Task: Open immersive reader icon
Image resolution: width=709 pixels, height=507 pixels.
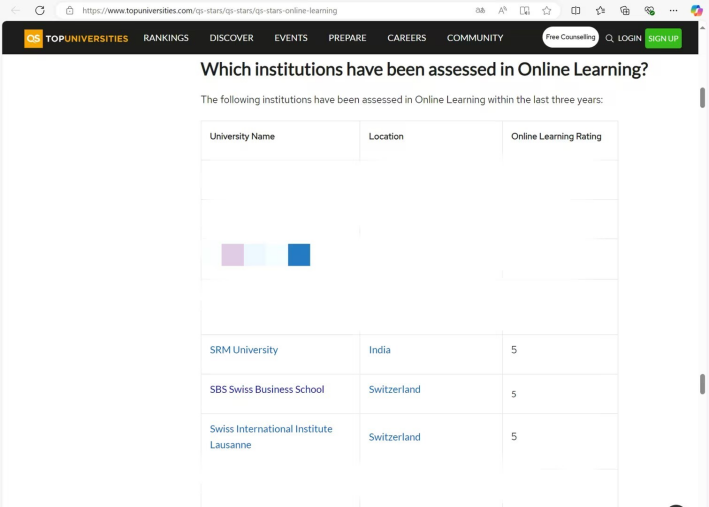Action: pos(525,10)
